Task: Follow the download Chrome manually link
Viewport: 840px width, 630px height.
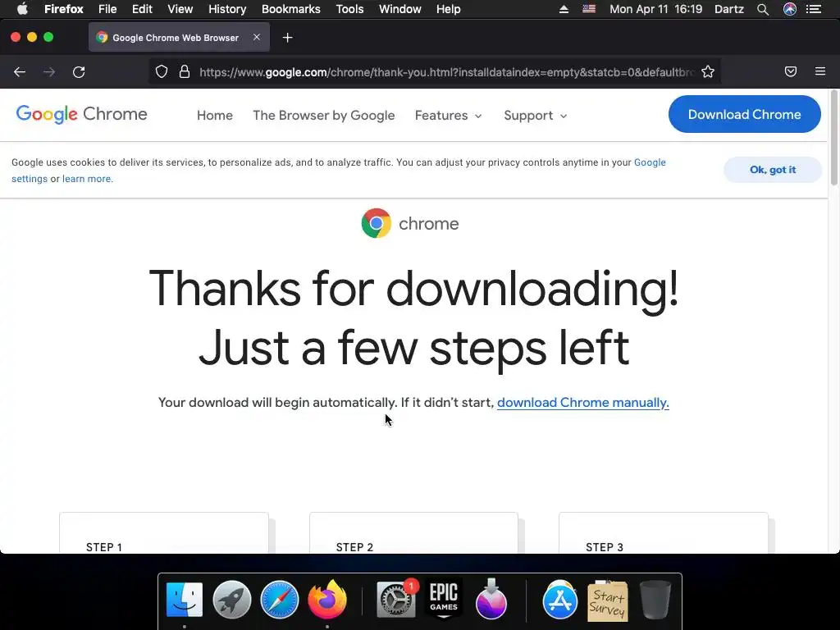Action: [x=583, y=402]
